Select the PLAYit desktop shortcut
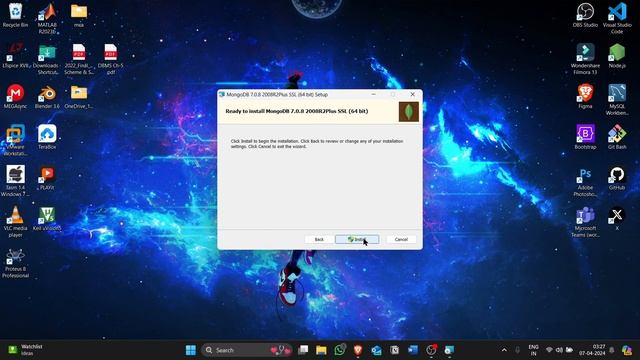 point(47,178)
